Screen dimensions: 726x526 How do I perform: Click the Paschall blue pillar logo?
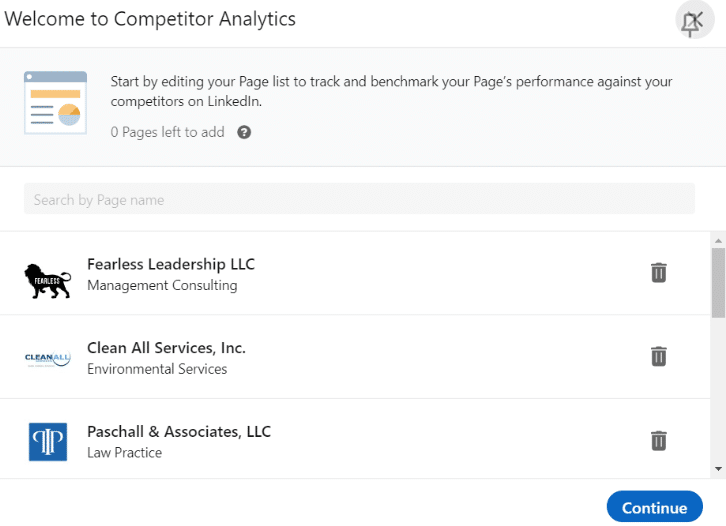click(x=48, y=442)
